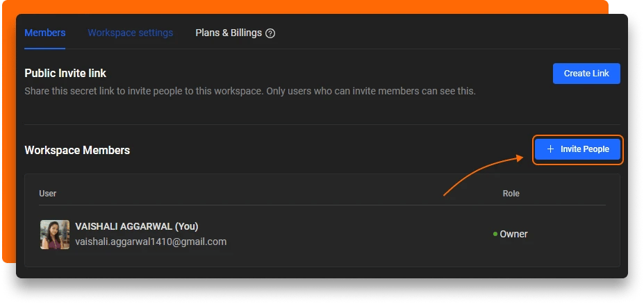This screenshot has height=304, width=644.
Task: Click the Owner role label
Action: pyautogui.click(x=513, y=234)
